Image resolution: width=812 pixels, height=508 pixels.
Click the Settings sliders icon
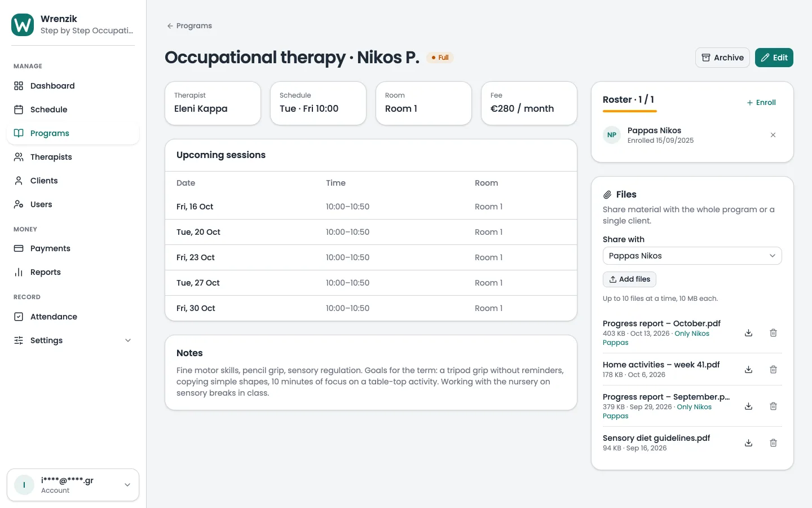tap(19, 340)
